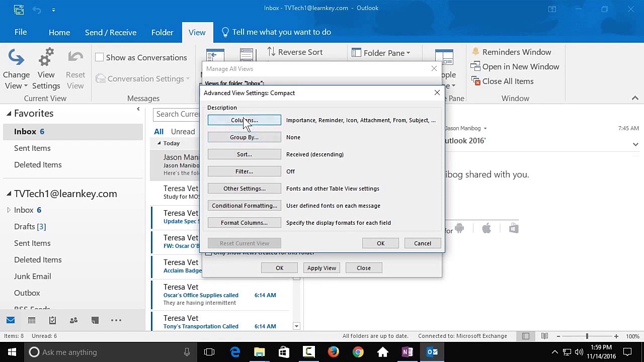This screenshot has width=644, height=362.
Task: Toggle Only show views created checkbox
Action: pyautogui.click(x=208, y=252)
